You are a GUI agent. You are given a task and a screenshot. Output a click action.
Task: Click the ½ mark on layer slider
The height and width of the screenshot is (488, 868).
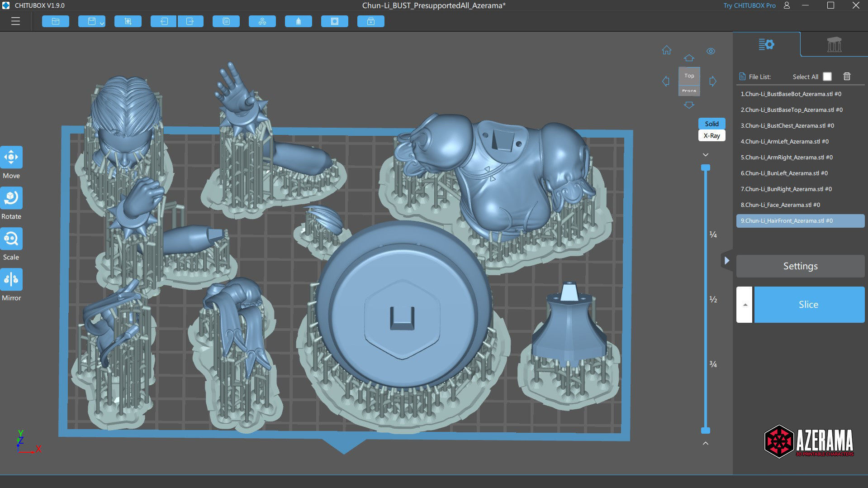[713, 299]
